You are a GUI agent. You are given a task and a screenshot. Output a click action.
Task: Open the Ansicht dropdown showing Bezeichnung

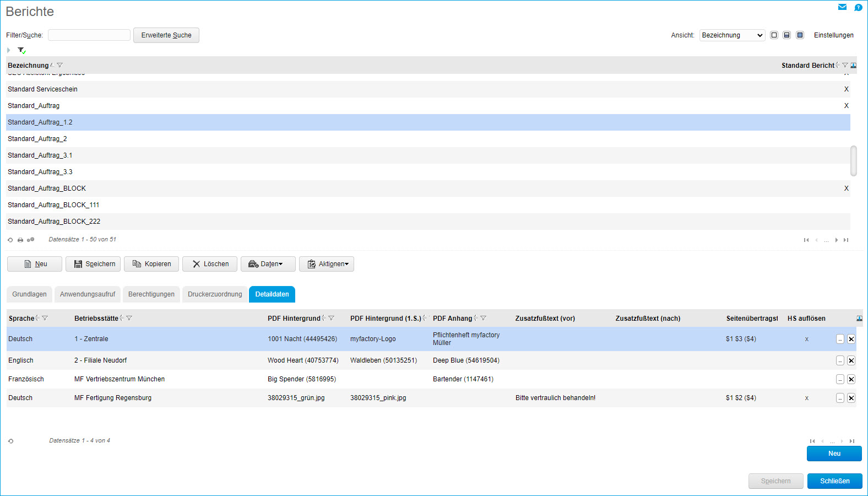(x=732, y=35)
